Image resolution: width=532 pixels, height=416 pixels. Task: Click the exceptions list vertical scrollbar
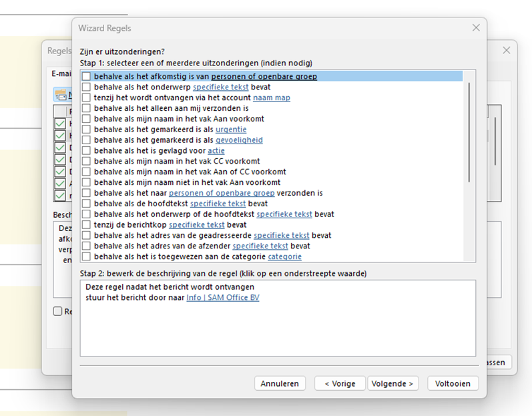click(469, 134)
